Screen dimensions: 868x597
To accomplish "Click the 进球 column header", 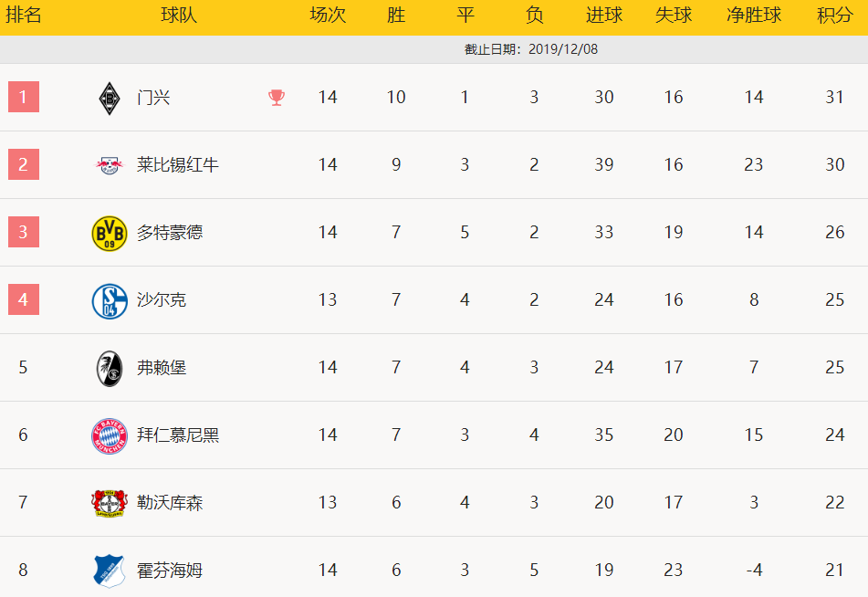I will tap(604, 15).
